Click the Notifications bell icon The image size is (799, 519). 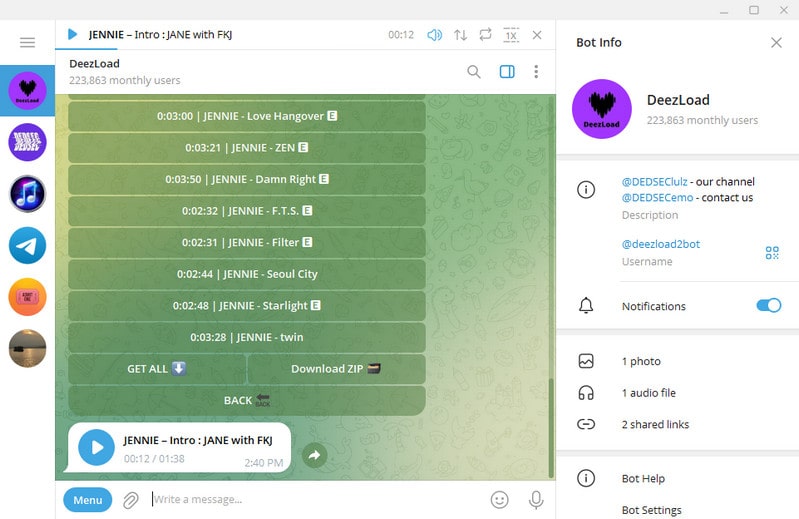coord(586,306)
